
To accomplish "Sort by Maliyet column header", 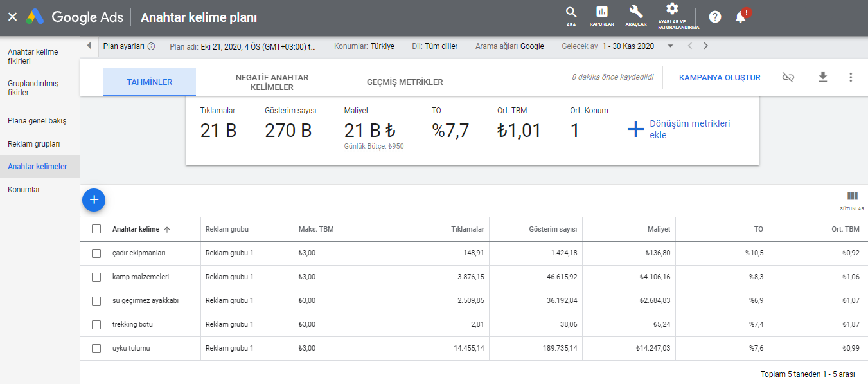I will pos(659,229).
